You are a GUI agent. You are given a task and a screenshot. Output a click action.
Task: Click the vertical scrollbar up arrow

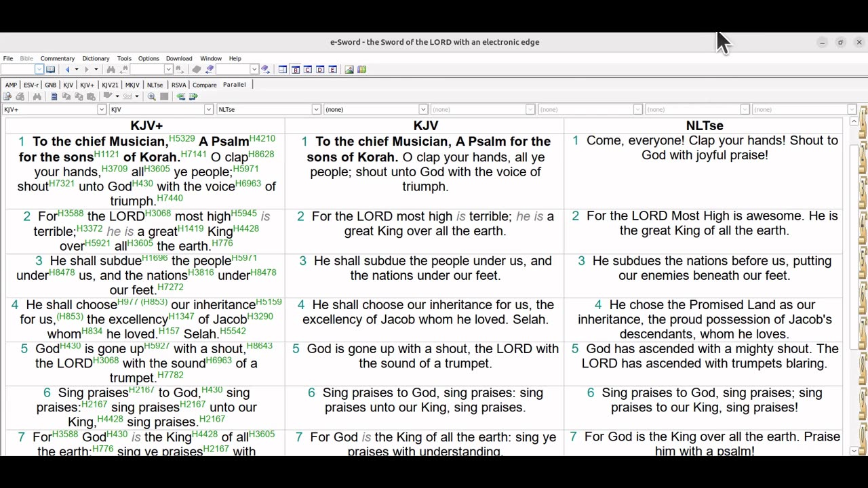854,122
